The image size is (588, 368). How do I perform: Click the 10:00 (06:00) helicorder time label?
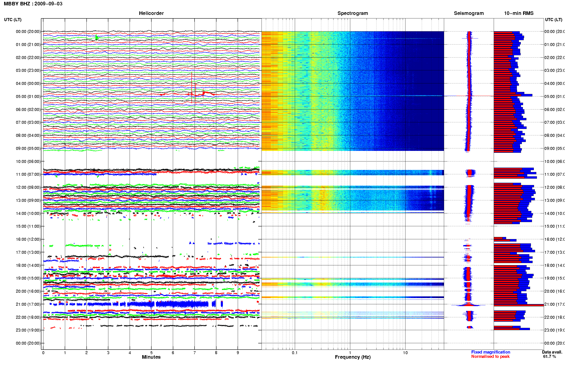[28, 161]
